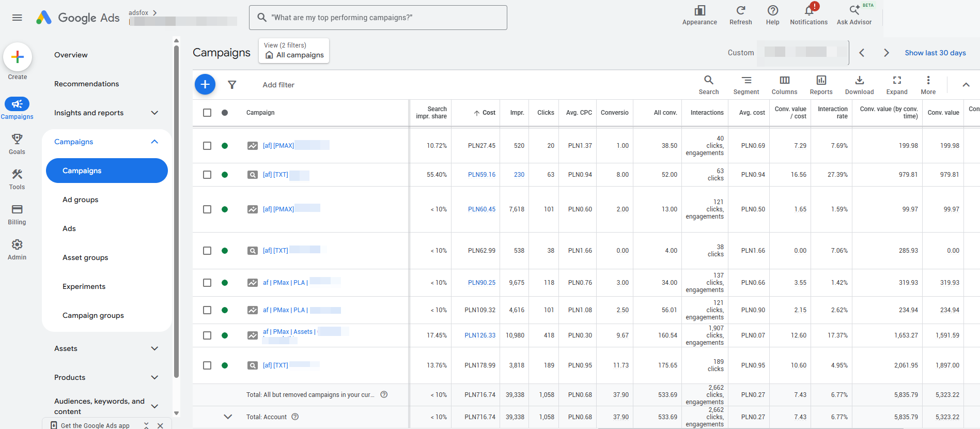980x429 pixels.
Task: Check the PLN60.45 PMAX campaign row
Action: 207,209
